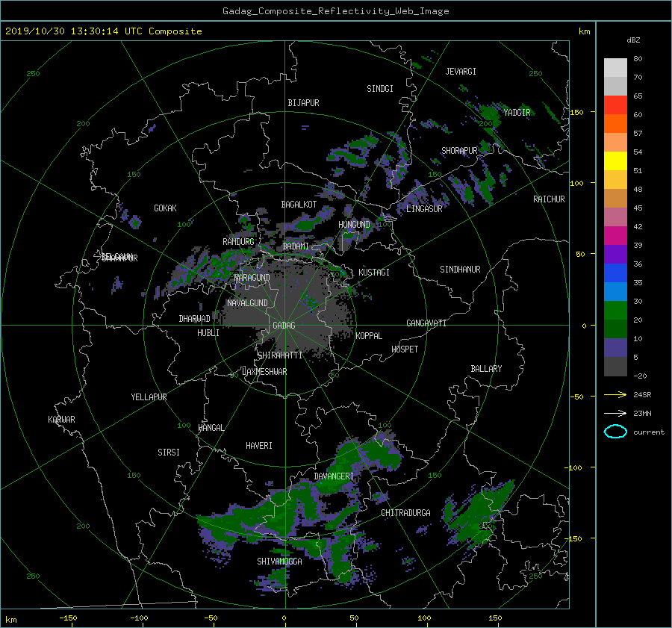Click the HOSPET city label
The image size is (672, 628).
pyautogui.click(x=405, y=349)
